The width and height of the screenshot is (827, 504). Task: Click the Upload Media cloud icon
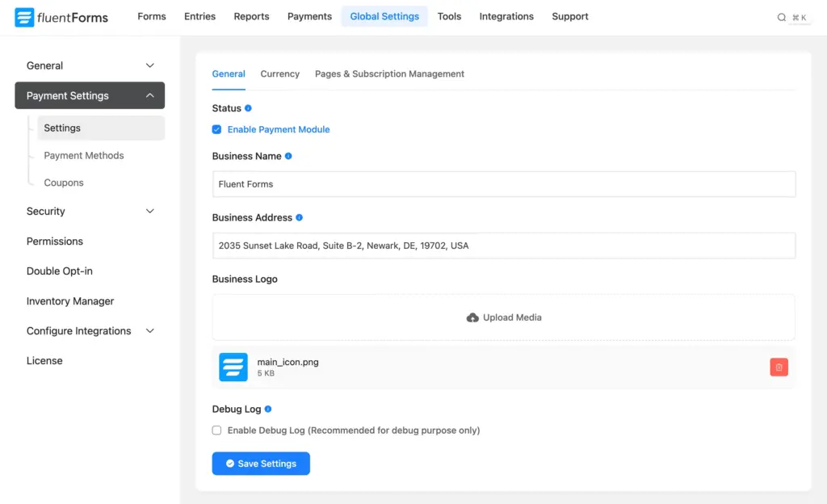tap(472, 317)
